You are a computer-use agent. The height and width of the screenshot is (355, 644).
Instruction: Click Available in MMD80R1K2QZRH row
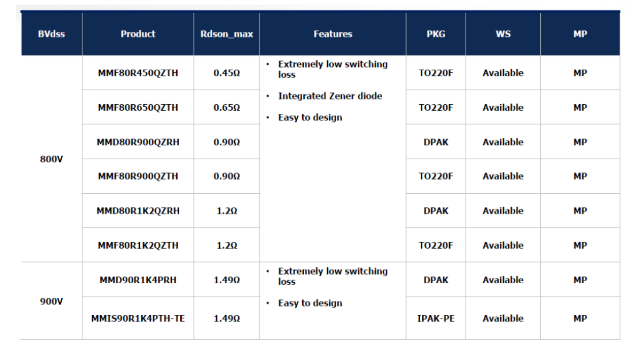tap(503, 211)
